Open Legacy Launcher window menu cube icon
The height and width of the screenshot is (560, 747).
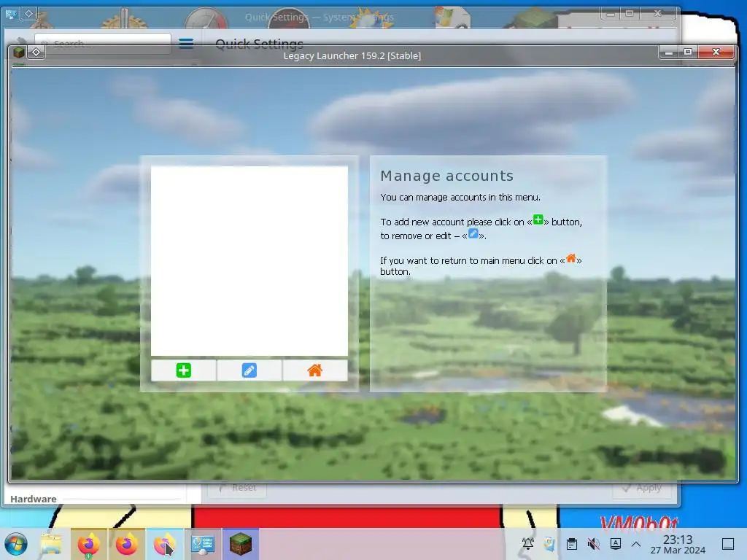tap(18, 52)
